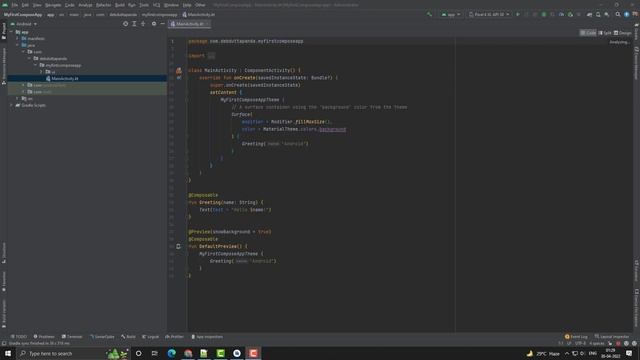The height and width of the screenshot is (360, 640).
Task: Open the Edit menu
Action: [25, 5]
